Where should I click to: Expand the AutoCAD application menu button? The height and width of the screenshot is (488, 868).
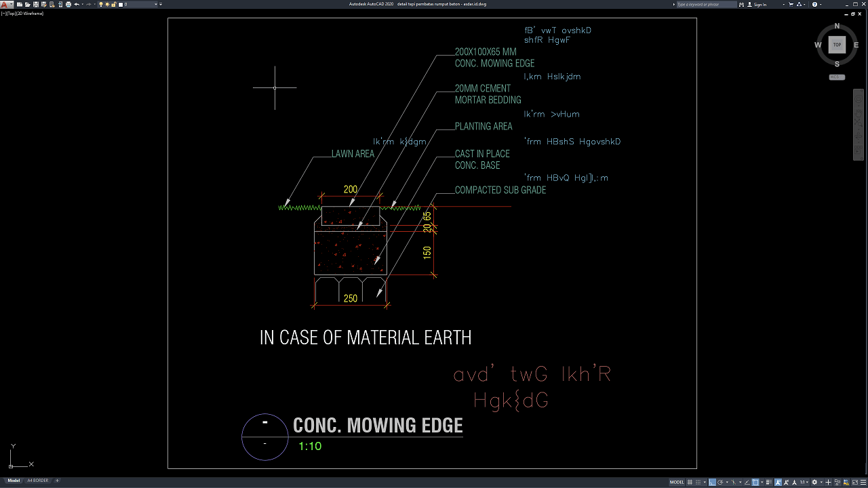7,4
